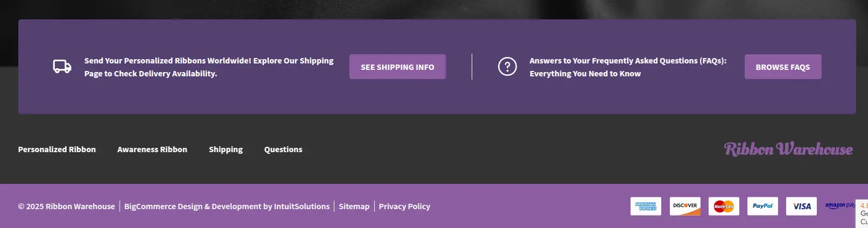Click the American Express card icon
This screenshot has height=228, width=868.
coord(646,206)
